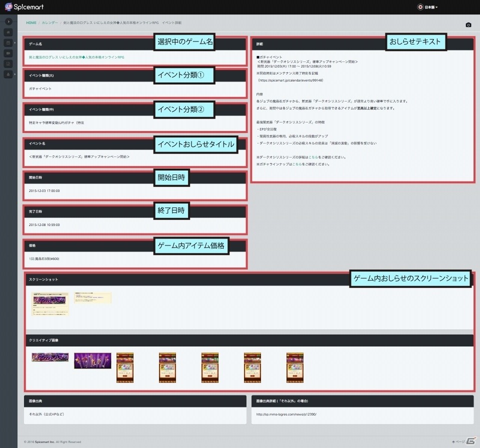Open the calendar icon in the sidebar
This screenshot has height=448, width=480.
click(x=8, y=43)
